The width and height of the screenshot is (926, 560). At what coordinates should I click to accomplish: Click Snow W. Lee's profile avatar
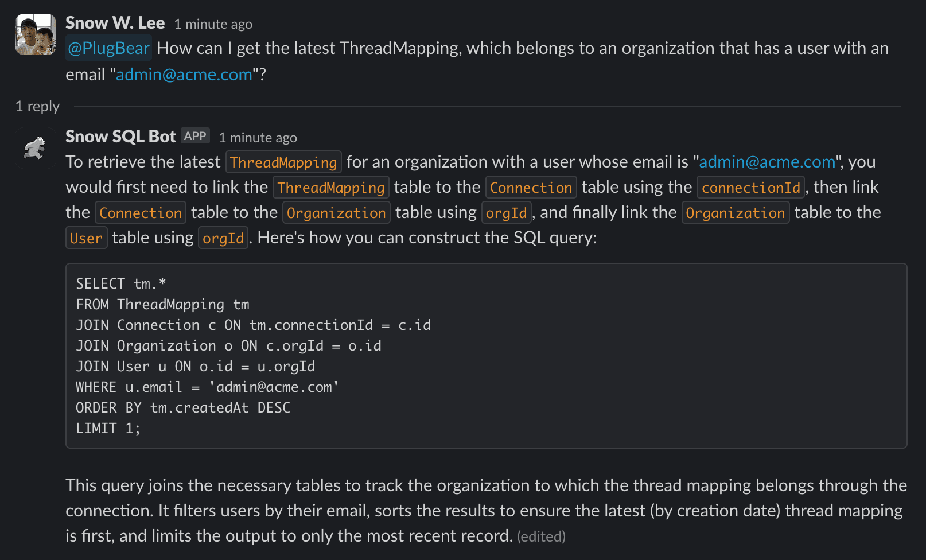pos(36,34)
